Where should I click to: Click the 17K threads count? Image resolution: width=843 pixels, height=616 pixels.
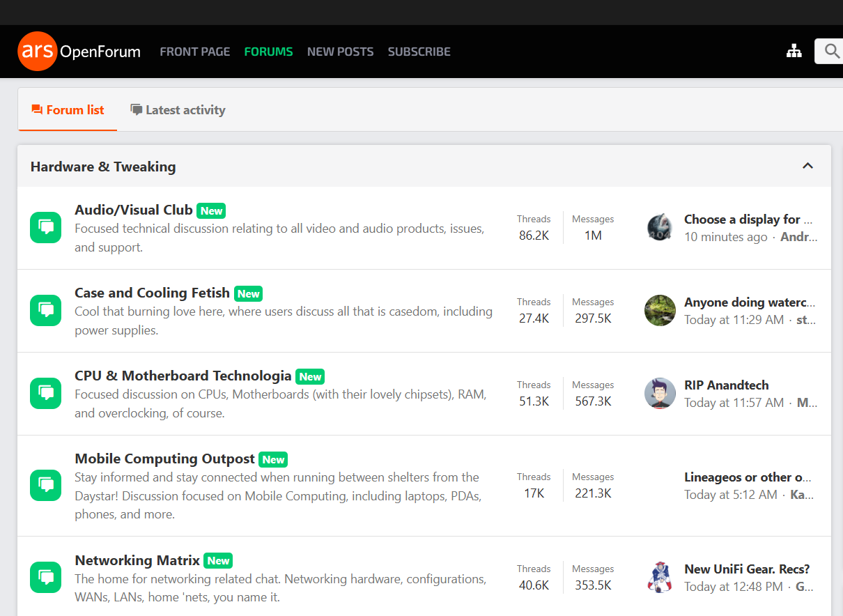(534, 493)
